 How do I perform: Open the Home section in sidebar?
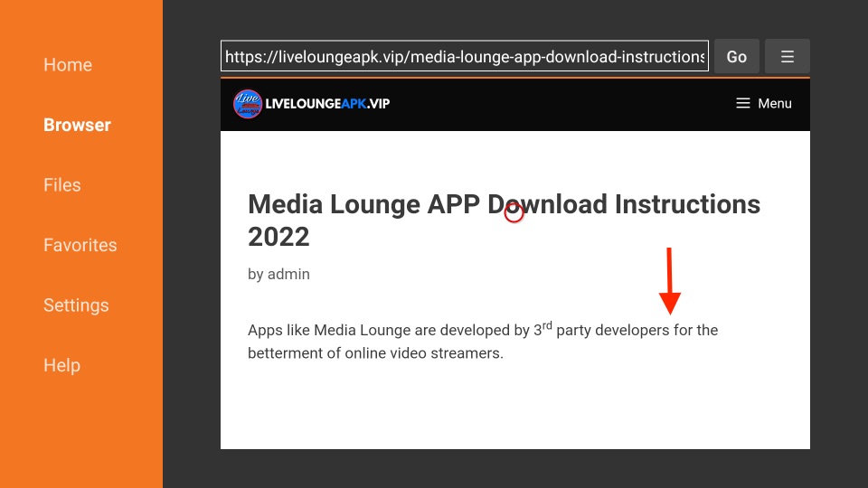tap(68, 65)
